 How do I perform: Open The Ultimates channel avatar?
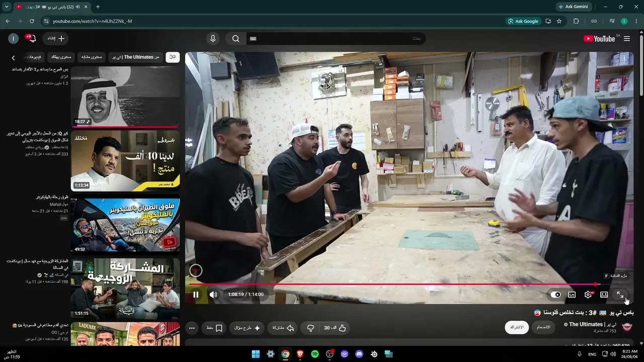click(627, 327)
